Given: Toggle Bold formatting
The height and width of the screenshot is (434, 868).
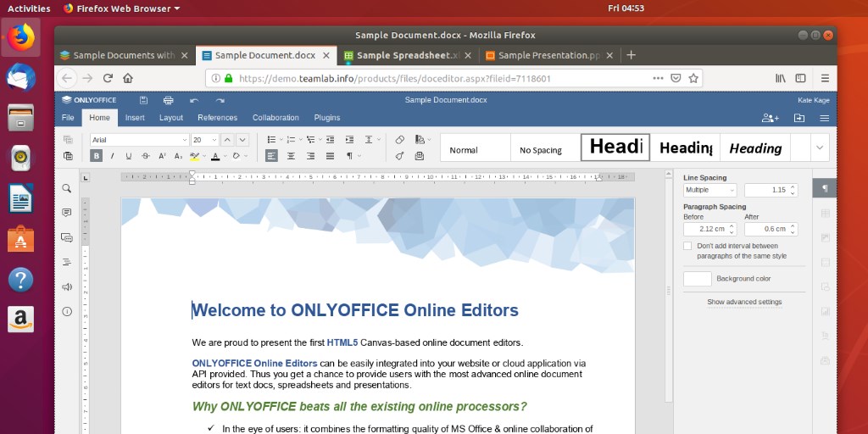Looking at the screenshot, I should 97,156.
